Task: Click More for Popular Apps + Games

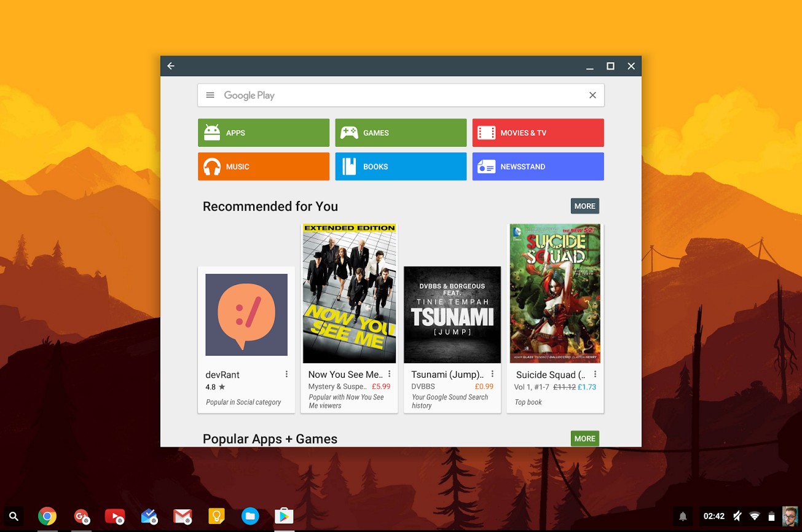Action: tap(584, 439)
